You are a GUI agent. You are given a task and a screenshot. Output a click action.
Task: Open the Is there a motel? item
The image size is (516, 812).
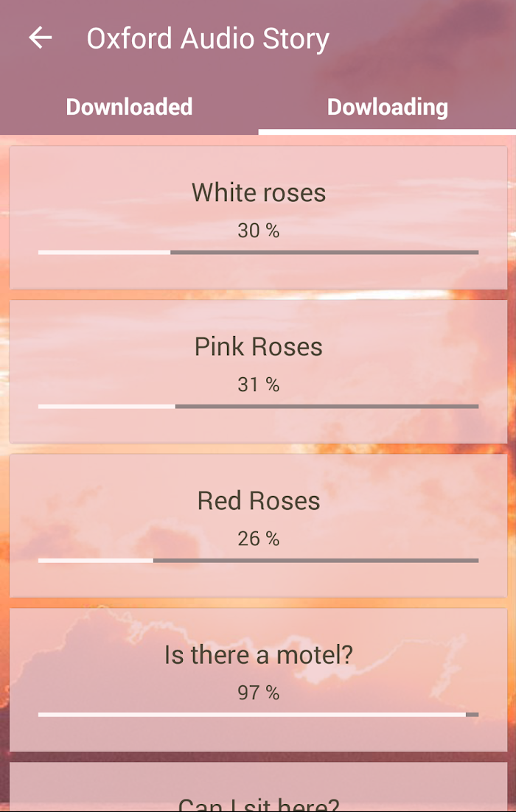258,679
